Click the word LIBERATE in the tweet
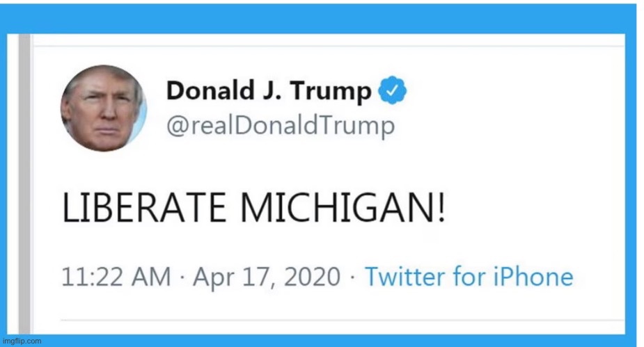644x347 pixels. (143, 207)
